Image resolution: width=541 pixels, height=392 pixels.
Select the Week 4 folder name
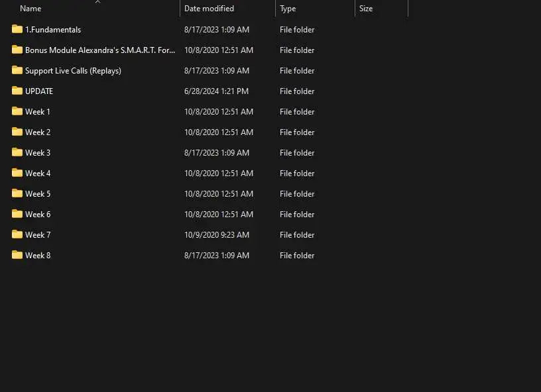(38, 173)
